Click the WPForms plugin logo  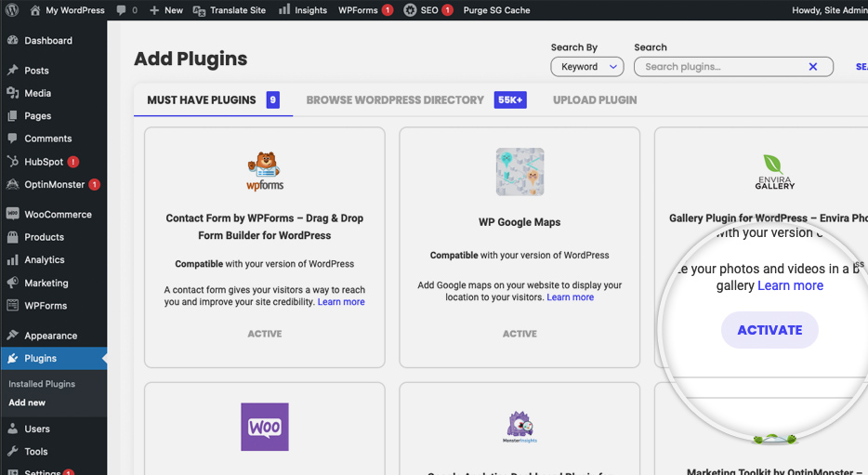point(265,171)
